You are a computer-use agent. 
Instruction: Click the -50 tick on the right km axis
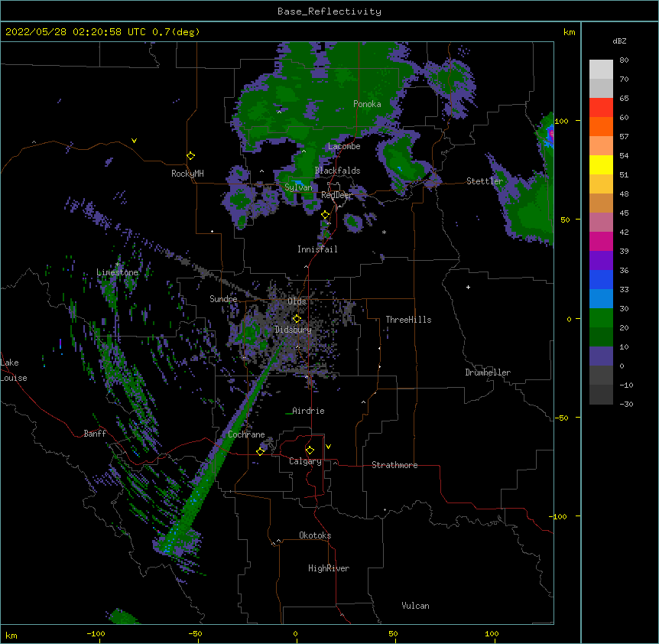click(561, 418)
